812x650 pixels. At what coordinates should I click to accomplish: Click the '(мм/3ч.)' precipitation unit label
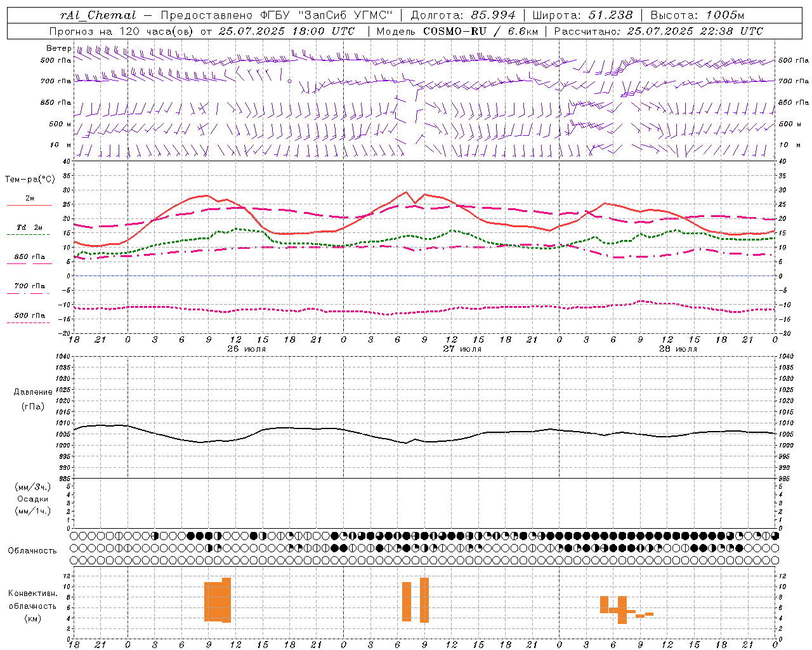tap(33, 487)
